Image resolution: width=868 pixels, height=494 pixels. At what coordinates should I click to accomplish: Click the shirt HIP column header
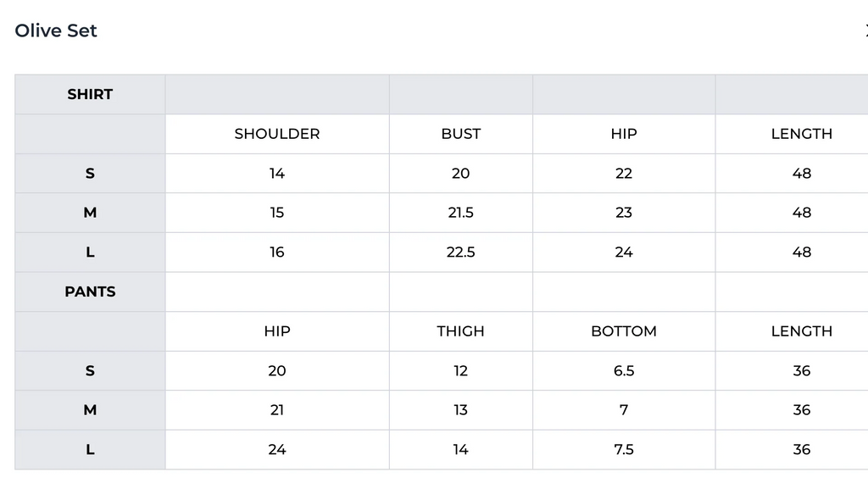click(623, 134)
